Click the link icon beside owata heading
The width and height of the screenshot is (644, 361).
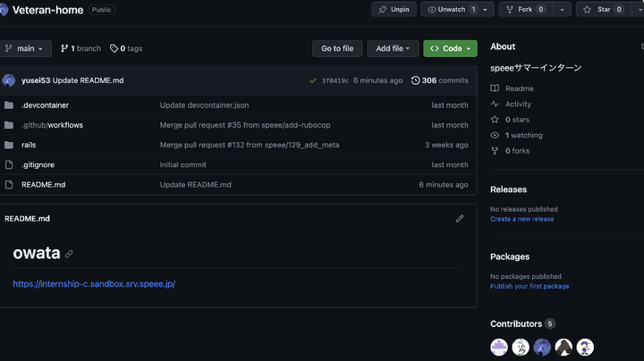[x=69, y=254]
